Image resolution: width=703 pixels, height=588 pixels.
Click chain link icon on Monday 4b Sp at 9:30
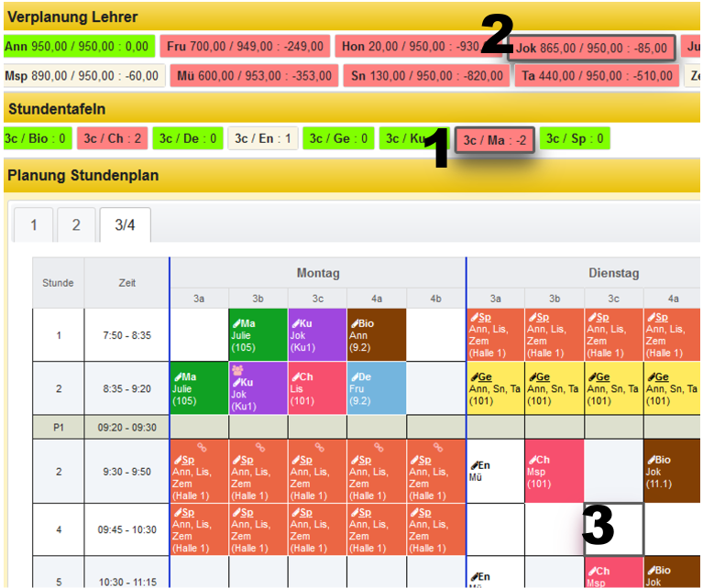pyautogui.click(x=437, y=447)
